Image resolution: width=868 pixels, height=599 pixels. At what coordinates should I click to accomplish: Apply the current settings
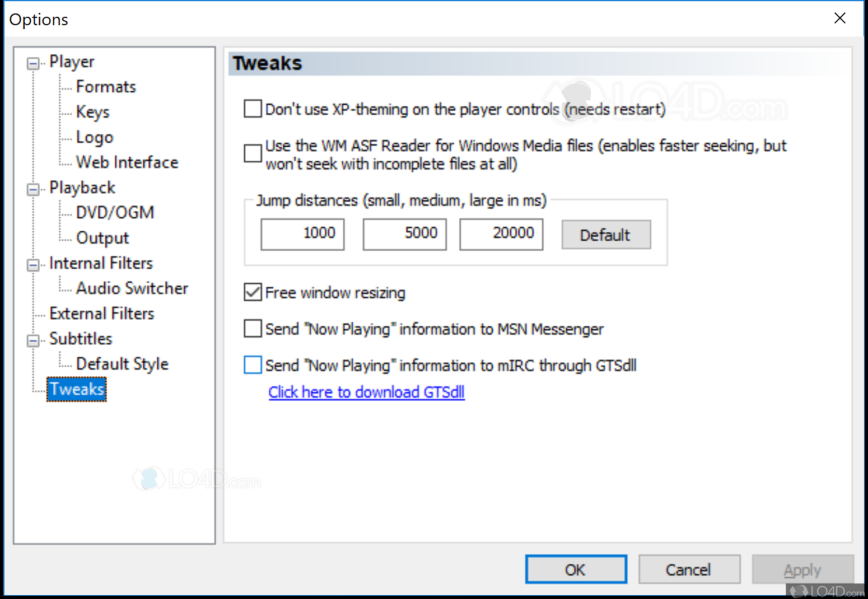pyautogui.click(x=802, y=569)
